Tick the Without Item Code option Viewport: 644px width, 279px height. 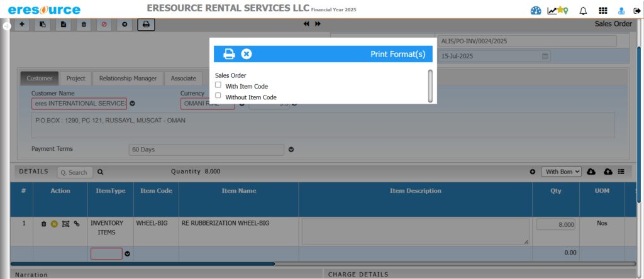(x=218, y=96)
